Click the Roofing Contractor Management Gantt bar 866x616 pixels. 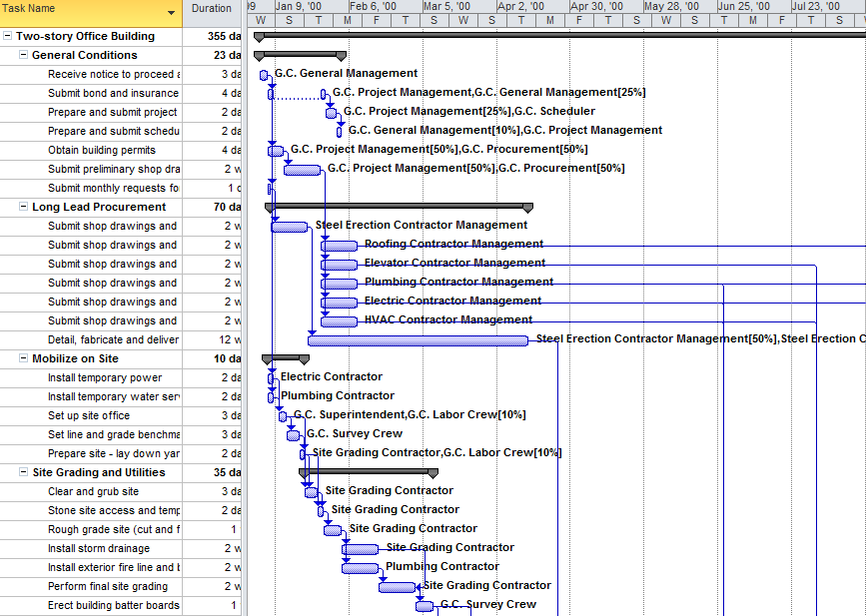(x=339, y=246)
